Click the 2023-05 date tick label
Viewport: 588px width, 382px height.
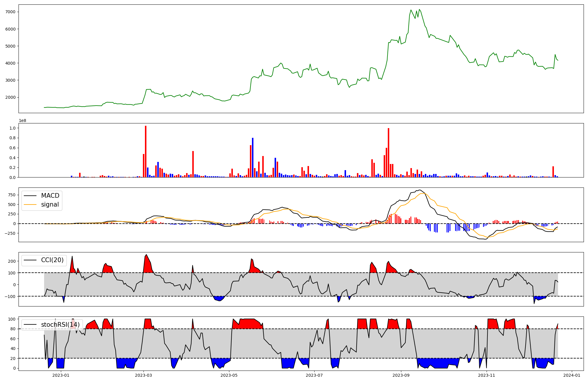(229, 375)
